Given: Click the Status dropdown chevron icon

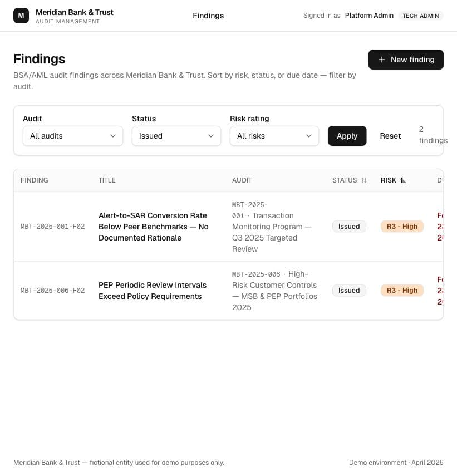Looking at the screenshot, I should (211, 136).
